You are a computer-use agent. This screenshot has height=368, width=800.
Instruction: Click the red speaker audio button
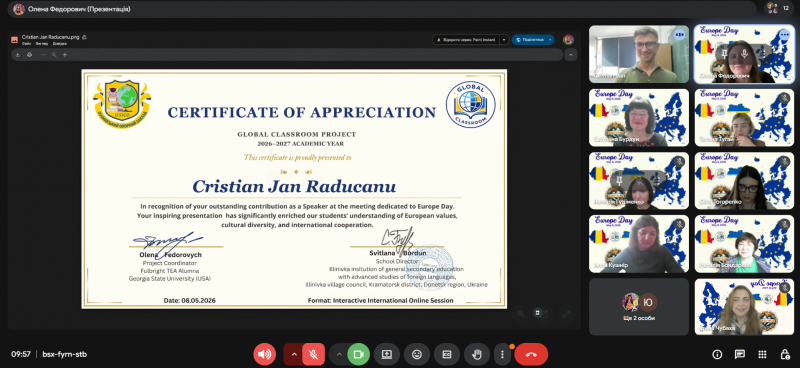(x=264, y=354)
